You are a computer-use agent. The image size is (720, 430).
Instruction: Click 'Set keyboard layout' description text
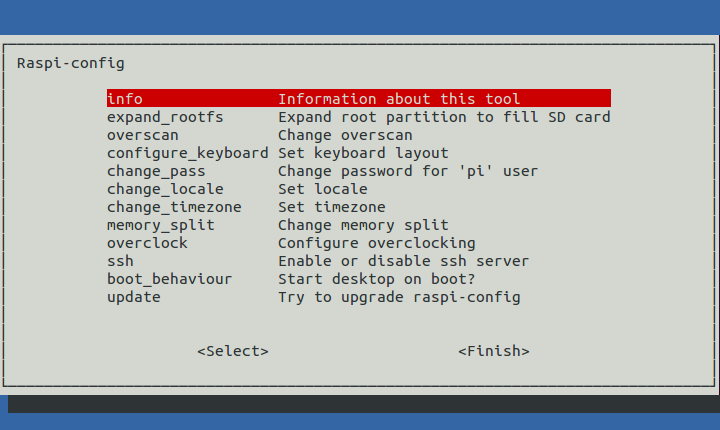pyautogui.click(x=363, y=153)
